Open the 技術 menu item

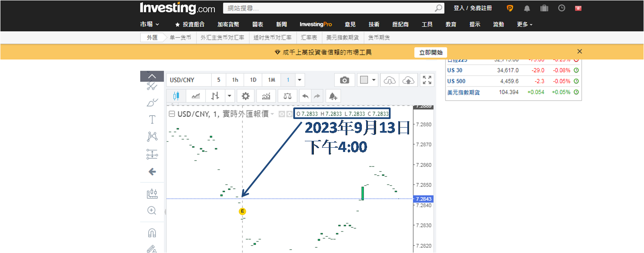(x=373, y=24)
